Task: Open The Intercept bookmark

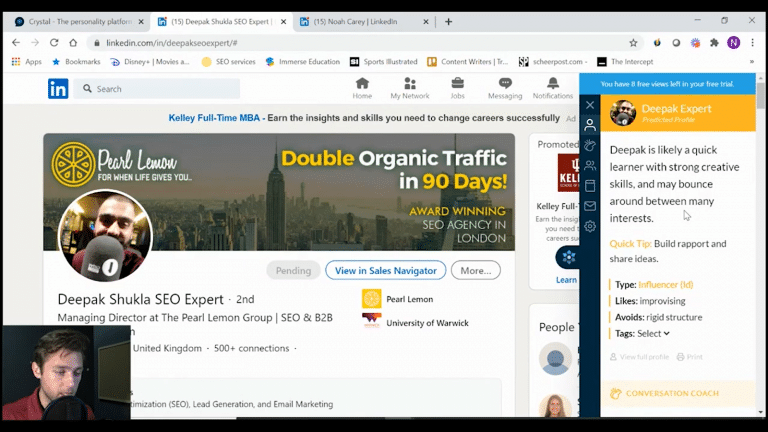Action: point(625,62)
